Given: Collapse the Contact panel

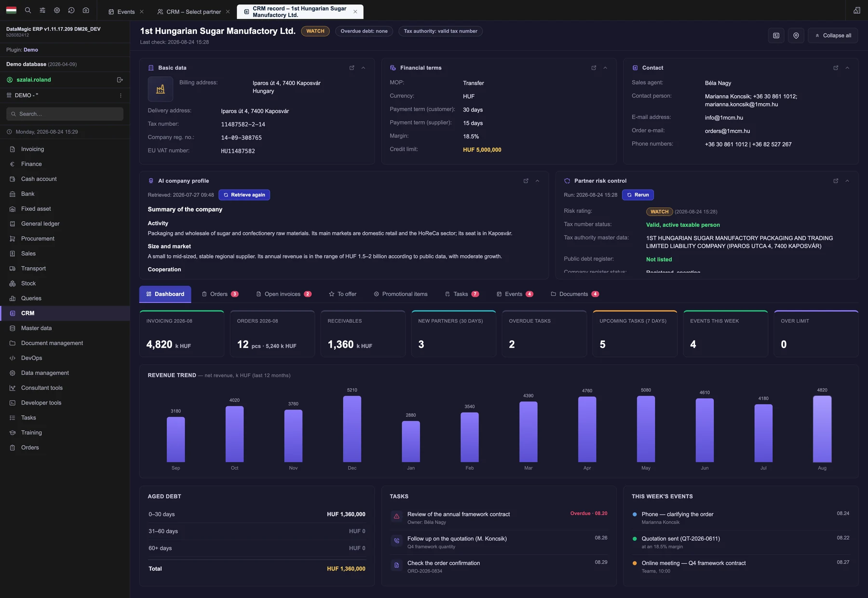Looking at the screenshot, I should point(847,68).
